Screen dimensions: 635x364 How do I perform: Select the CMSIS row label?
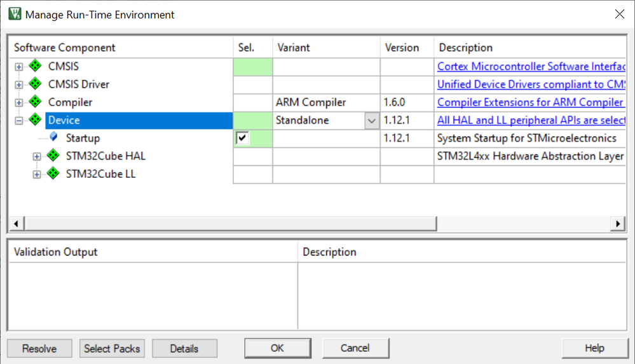tap(64, 66)
